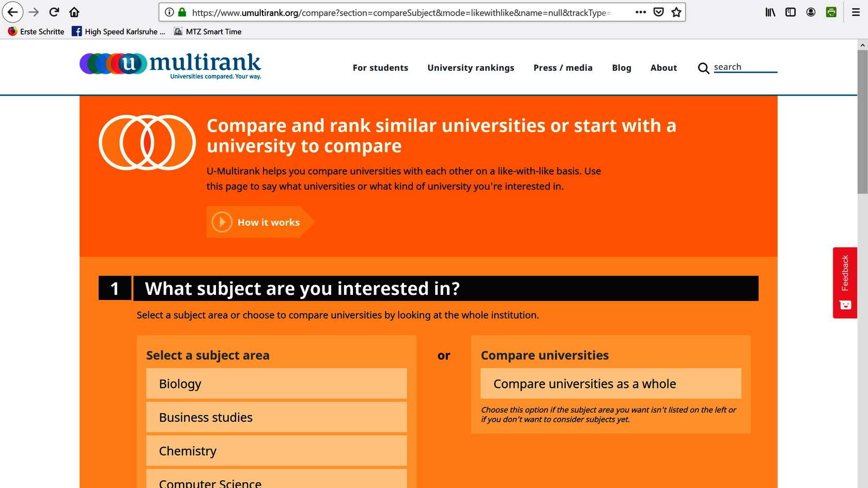Select the Business studies subject area
868x488 pixels.
tap(276, 417)
